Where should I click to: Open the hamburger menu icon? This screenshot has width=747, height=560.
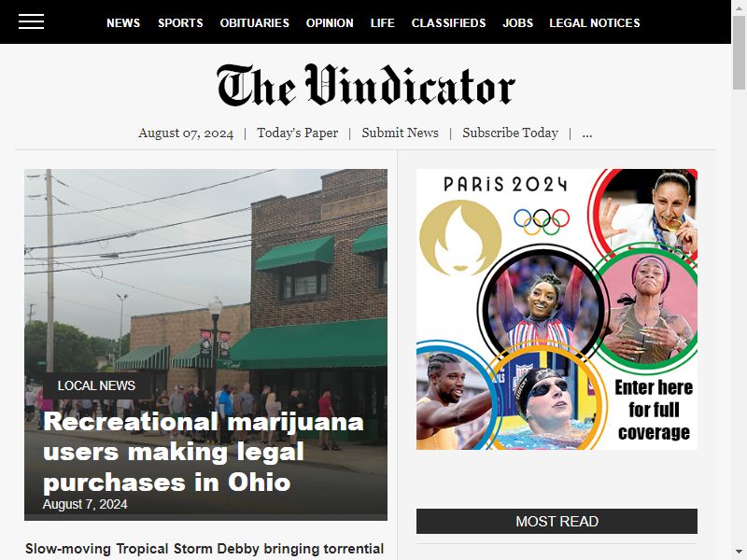point(32,21)
